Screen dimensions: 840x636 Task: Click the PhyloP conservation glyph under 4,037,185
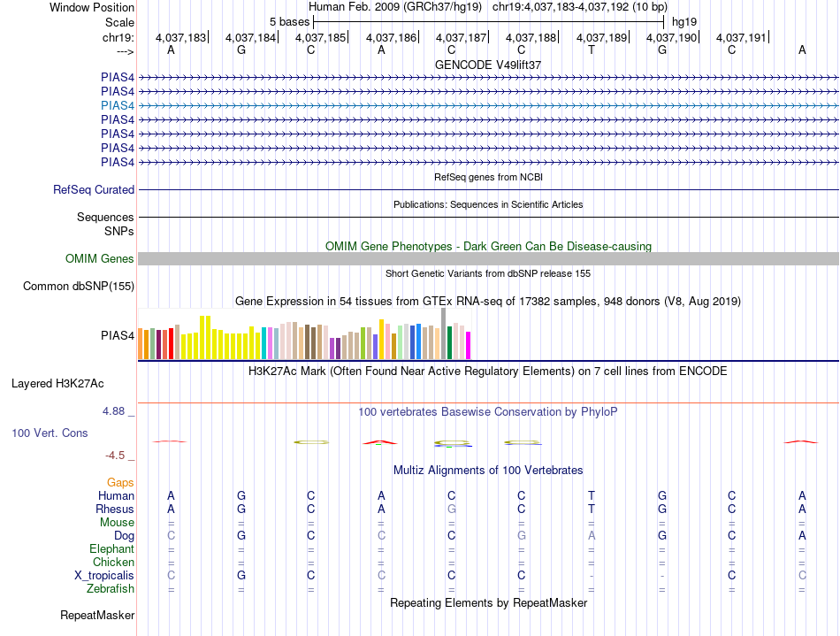pos(311,442)
